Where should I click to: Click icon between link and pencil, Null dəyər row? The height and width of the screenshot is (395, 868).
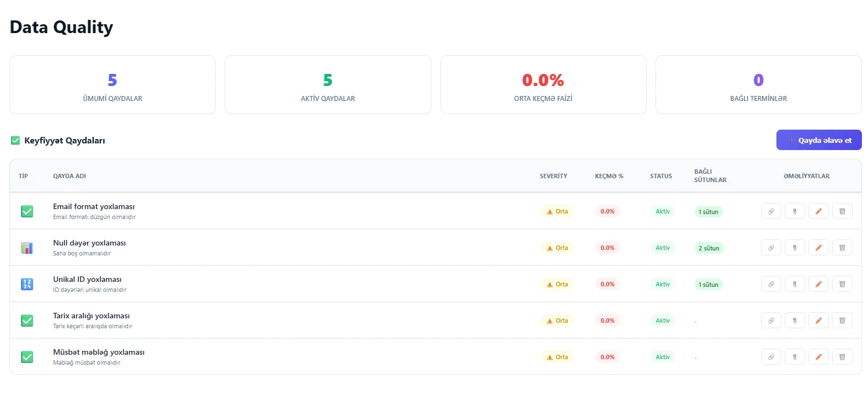(x=795, y=248)
